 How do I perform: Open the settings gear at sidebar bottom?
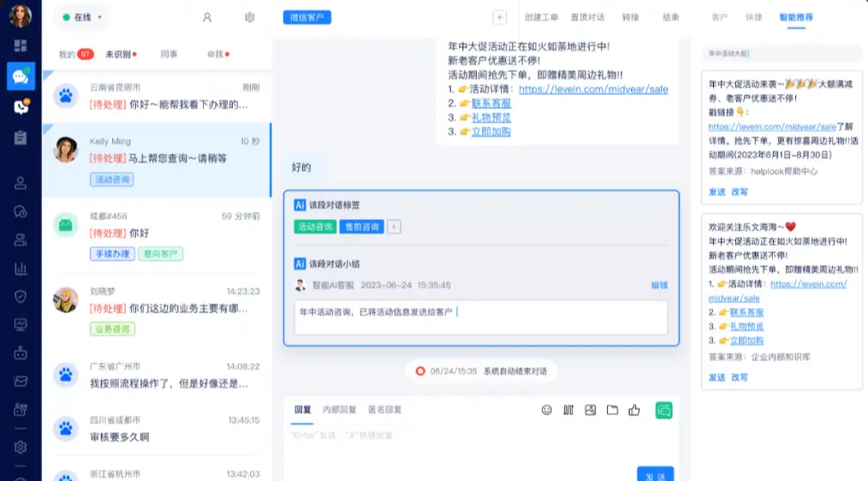coord(21,447)
